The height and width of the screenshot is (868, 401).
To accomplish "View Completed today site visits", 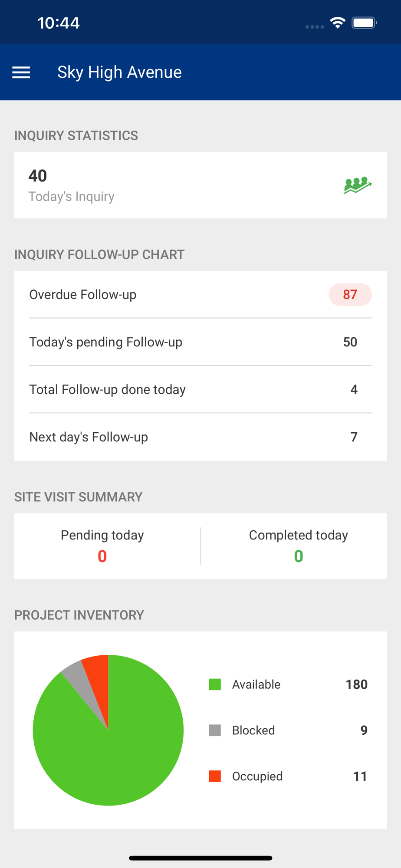I will click(x=299, y=546).
